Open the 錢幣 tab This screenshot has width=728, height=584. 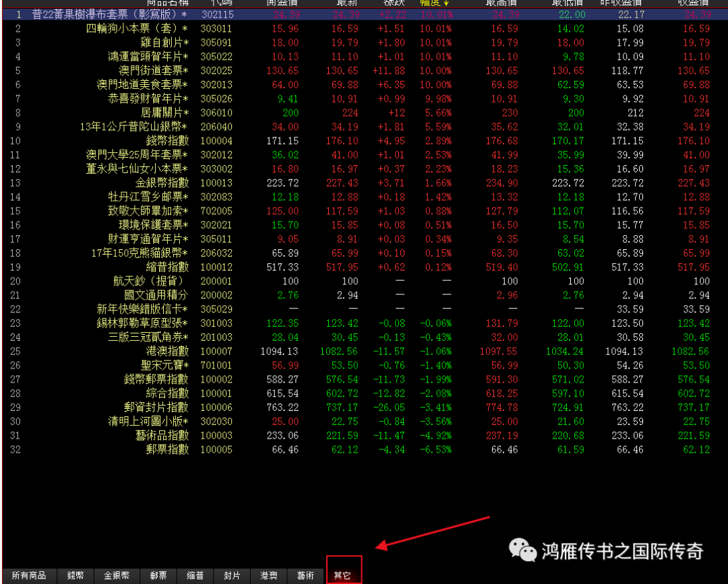click(x=75, y=576)
